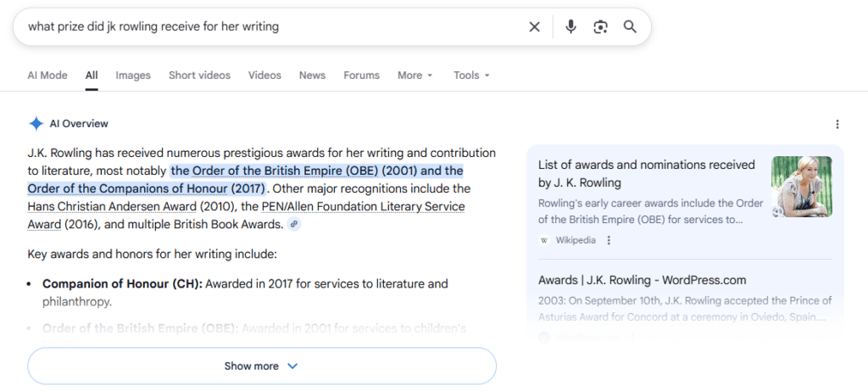Click the Companion of Honour (CH) bullet
868x392 pixels.
245,293
